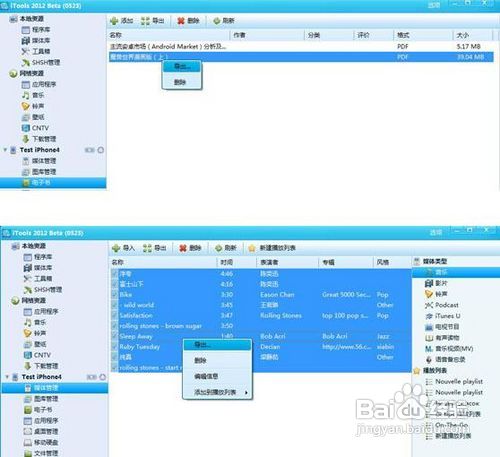Image resolution: width=500 pixels, height=457 pixels.
Task: Collapse Test iPhone4 tree in upper window
Action: 5,150
